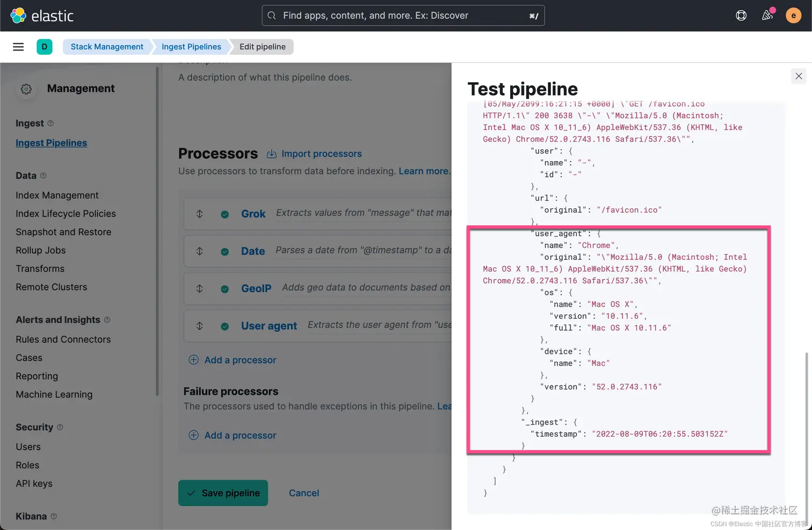
Task: Grab the Grok processor move handle
Action: pos(199,214)
